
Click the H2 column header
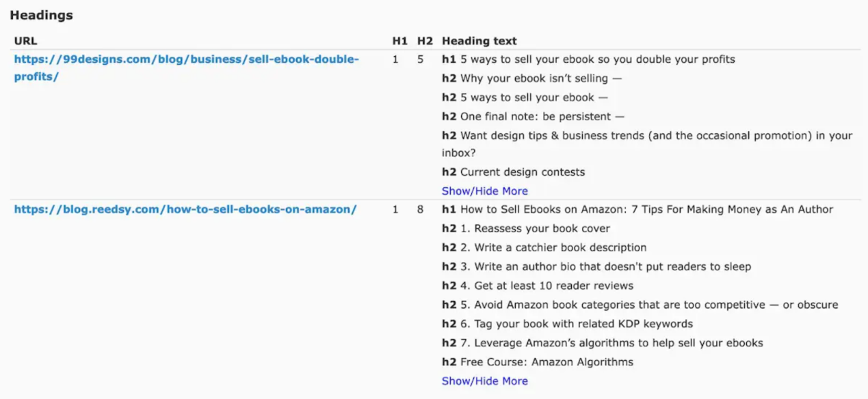425,41
